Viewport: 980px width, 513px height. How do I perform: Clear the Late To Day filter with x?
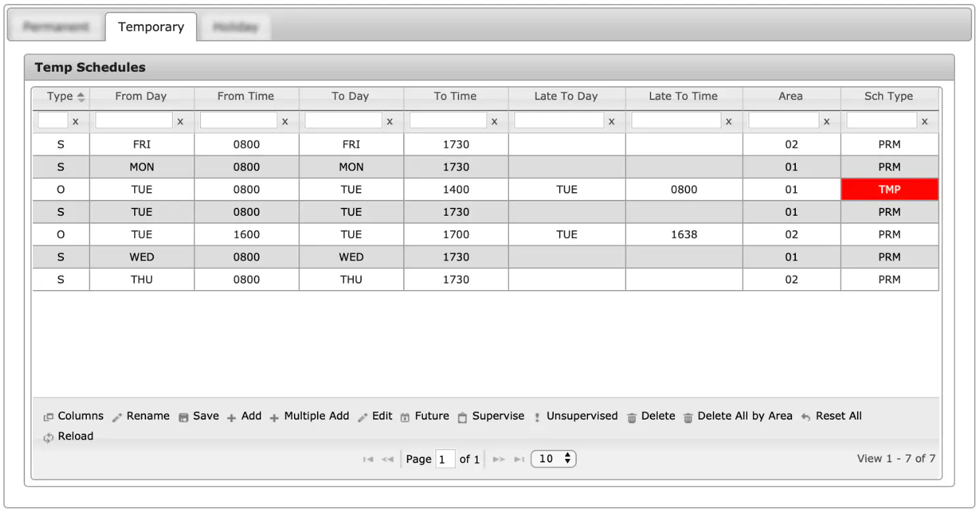pyautogui.click(x=611, y=122)
